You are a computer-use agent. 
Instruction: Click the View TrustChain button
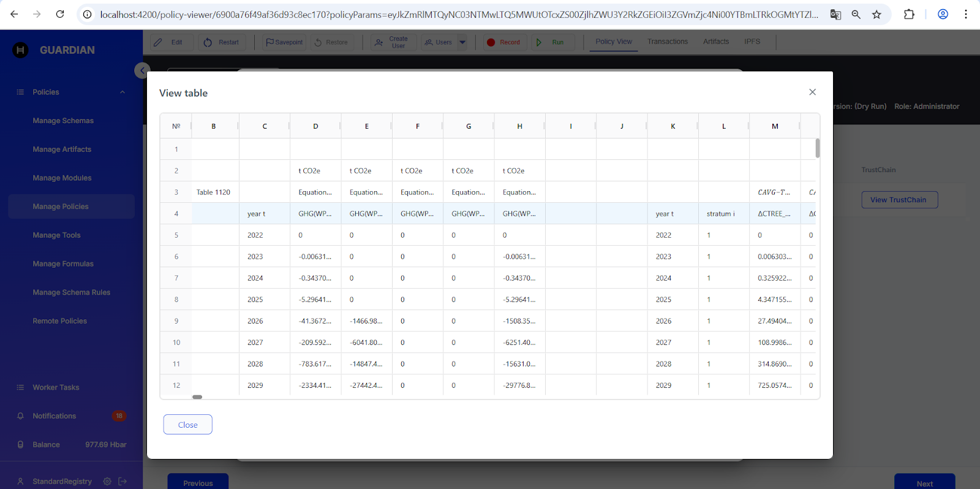pos(899,200)
